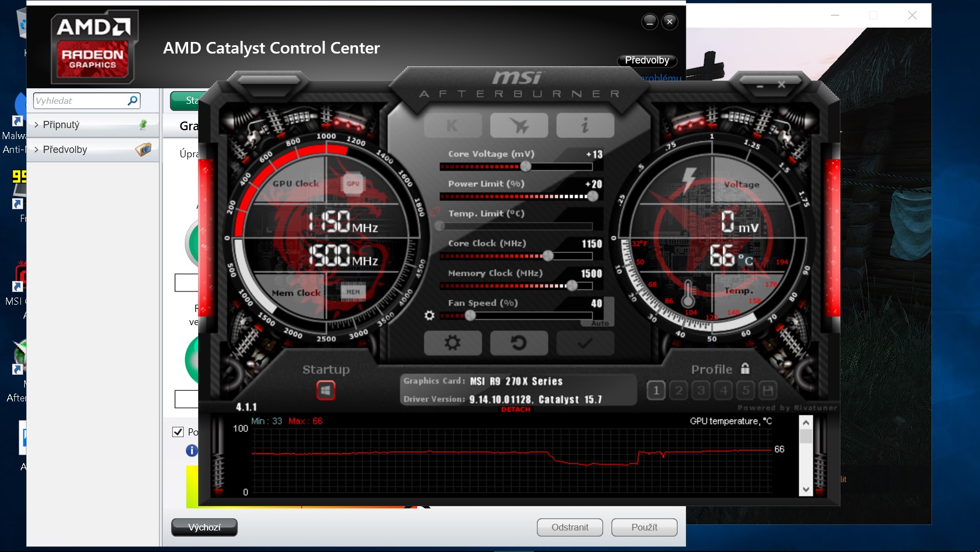Adjust the Core Voltage slider handle
The width and height of the screenshot is (980, 552).
click(x=526, y=166)
